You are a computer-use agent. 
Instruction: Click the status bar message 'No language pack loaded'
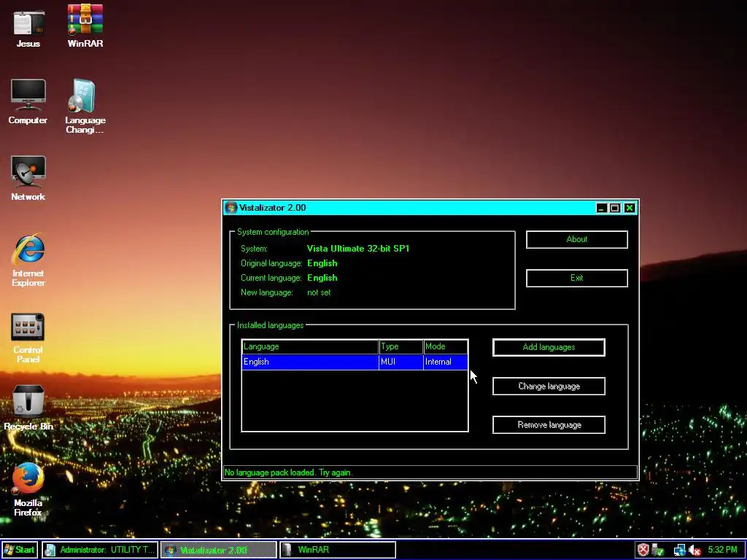tap(288, 472)
